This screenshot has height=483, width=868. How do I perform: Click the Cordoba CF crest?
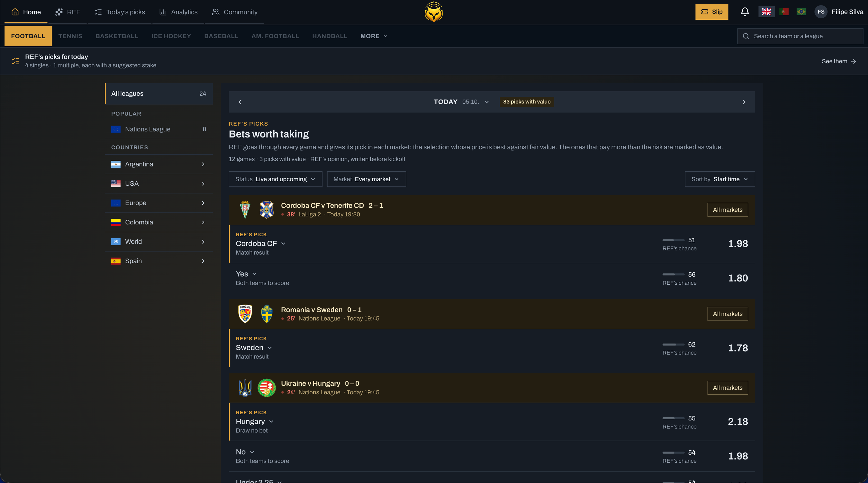coord(245,209)
